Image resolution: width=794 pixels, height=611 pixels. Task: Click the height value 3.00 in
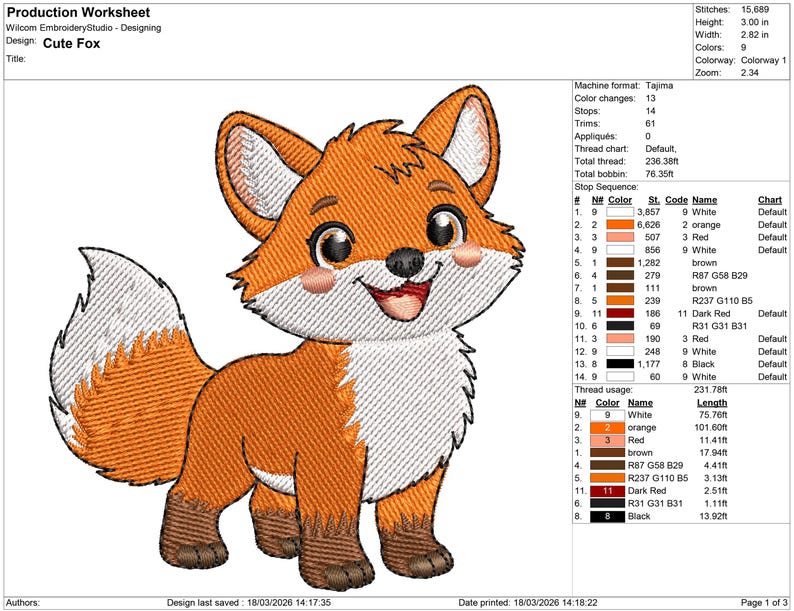coord(755,22)
